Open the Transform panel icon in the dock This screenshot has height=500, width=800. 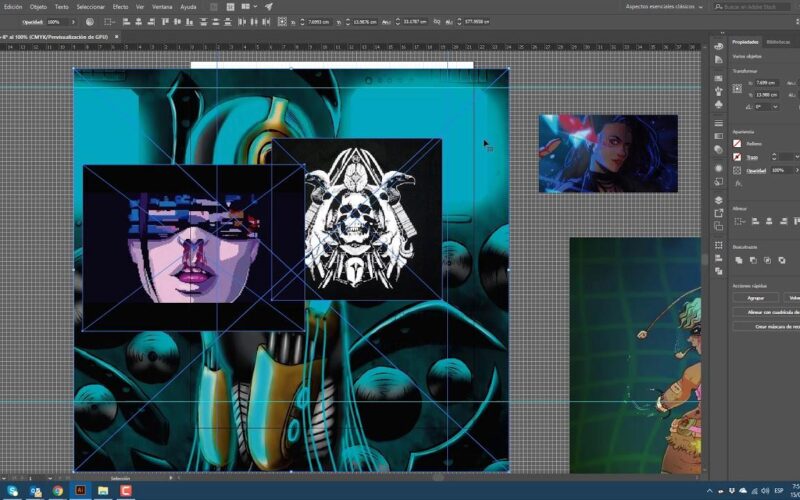pos(719,245)
